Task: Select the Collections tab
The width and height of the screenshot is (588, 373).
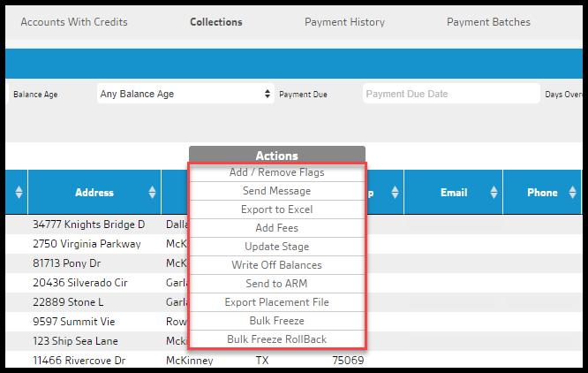Action: (x=215, y=22)
